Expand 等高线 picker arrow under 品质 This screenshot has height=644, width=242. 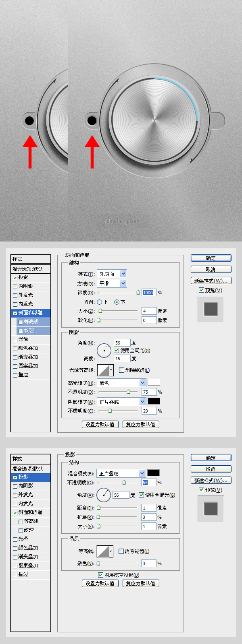click(111, 551)
